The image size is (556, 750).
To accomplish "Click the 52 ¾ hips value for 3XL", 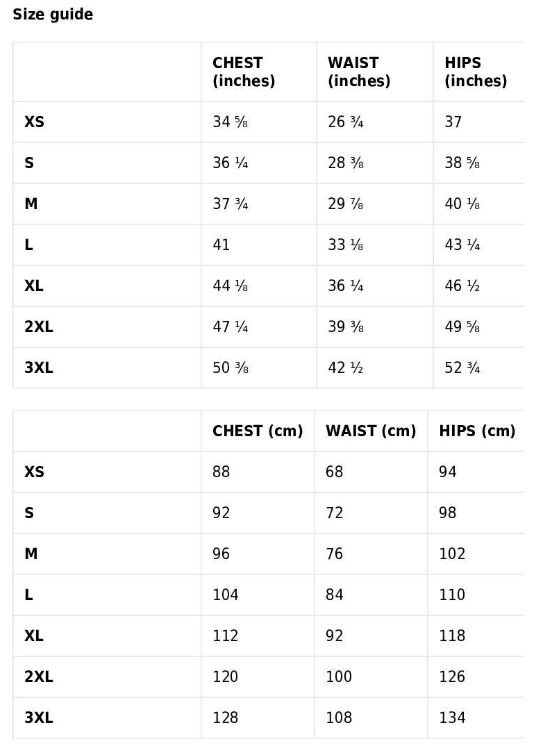I will [462, 368].
